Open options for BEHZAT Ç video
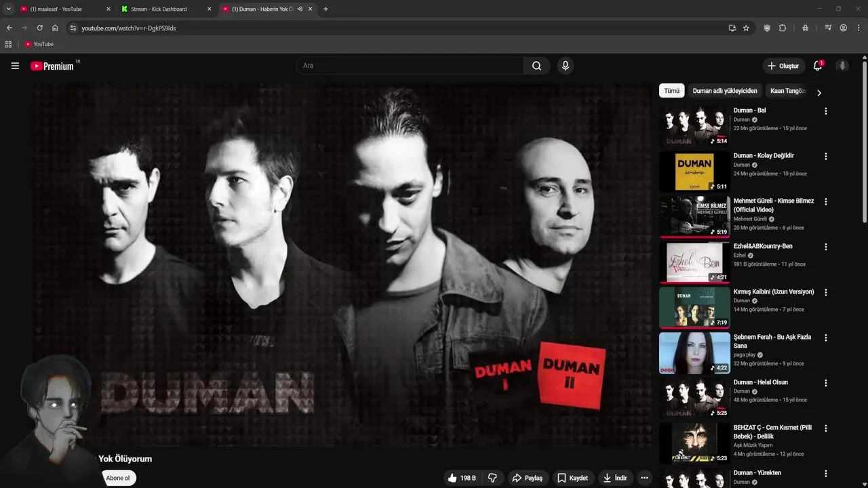This screenshot has height=488, width=868. (825, 428)
